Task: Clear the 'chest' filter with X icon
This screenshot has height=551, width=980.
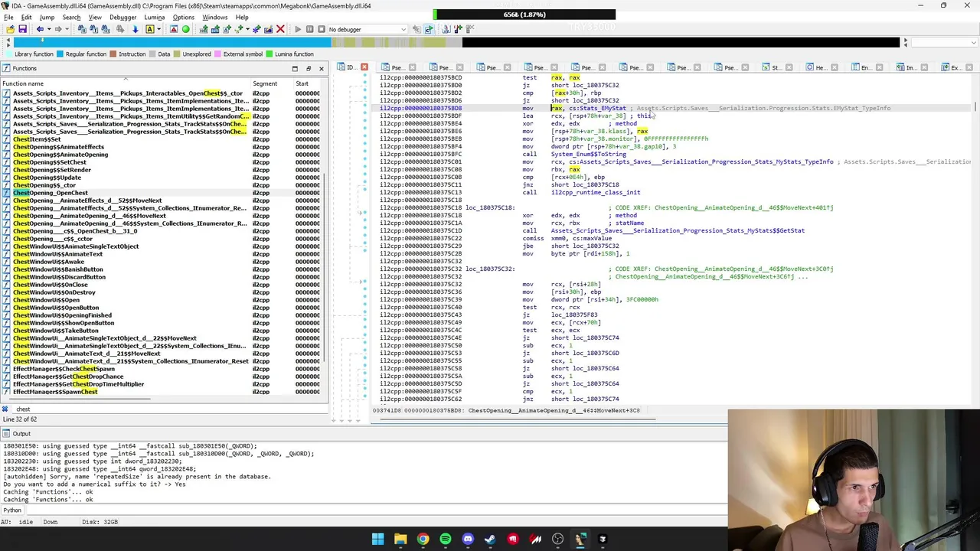Action: tap(5, 409)
